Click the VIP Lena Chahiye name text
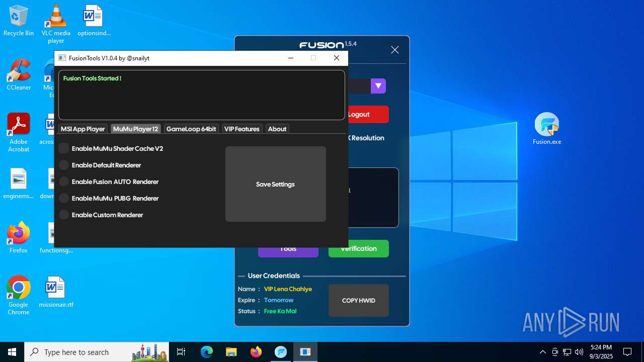Viewport: 644px width, 362px height. [288, 289]
